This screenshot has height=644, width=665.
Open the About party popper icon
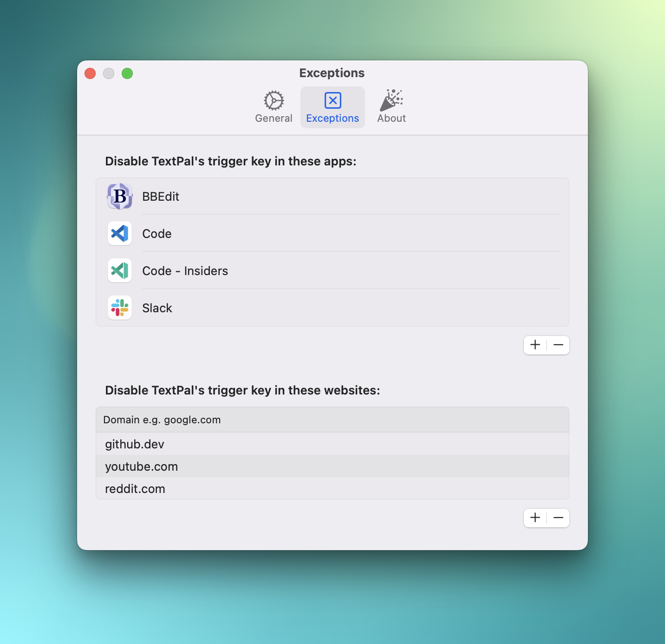(391, 100)
